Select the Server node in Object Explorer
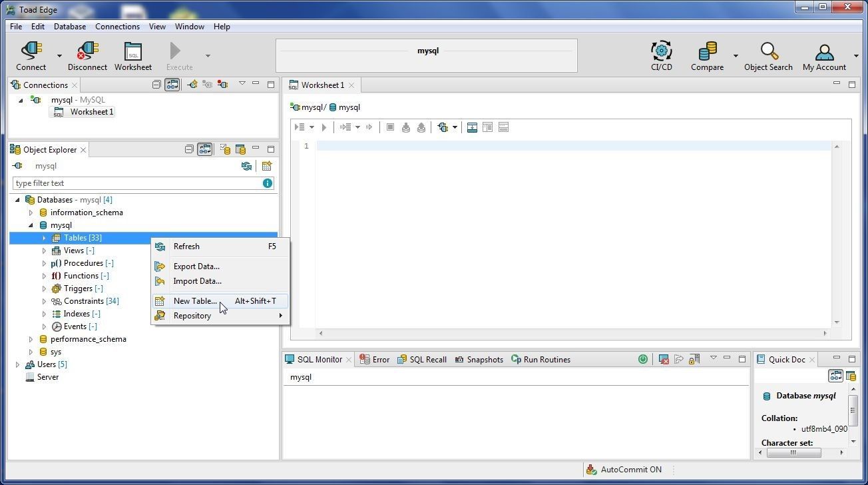The height and width of the screenshot is (485, 868). [41, 377]
